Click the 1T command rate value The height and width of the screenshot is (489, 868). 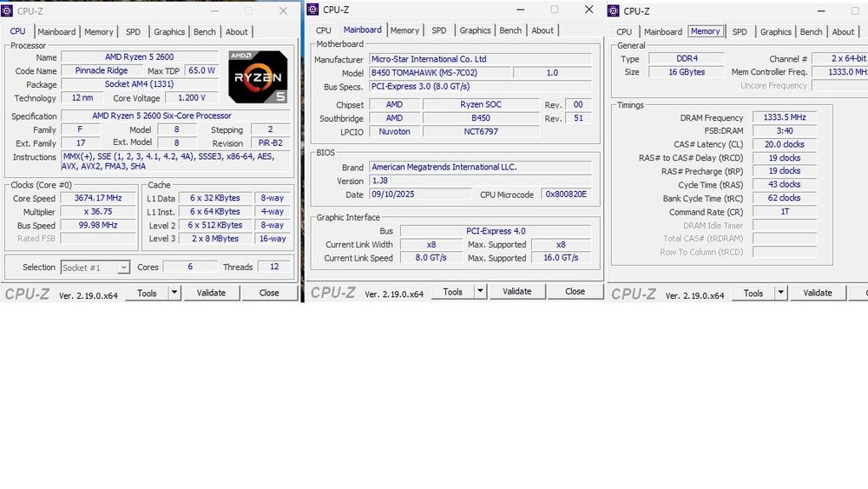(x=785, y=212)
